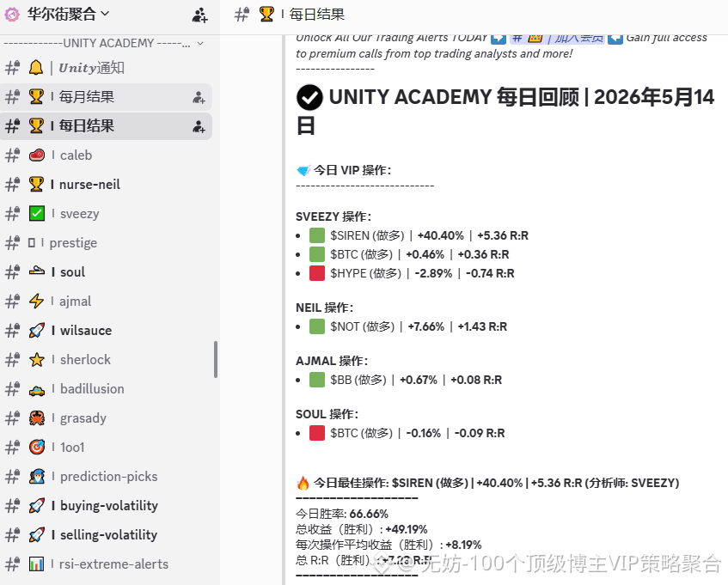Viewport: 728px width, 585px height.
Task: Click the 每日结果 title in channel header
Action: [x=316, y=15]
